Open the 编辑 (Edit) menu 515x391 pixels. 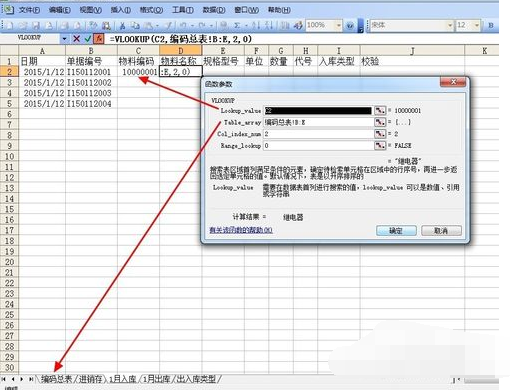(x=60, y=10)
